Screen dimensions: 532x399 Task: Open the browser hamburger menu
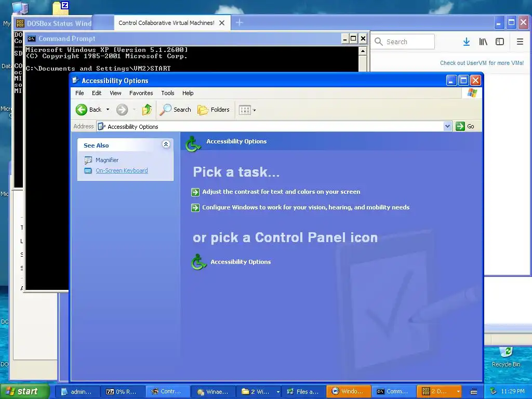click(520, 42)
